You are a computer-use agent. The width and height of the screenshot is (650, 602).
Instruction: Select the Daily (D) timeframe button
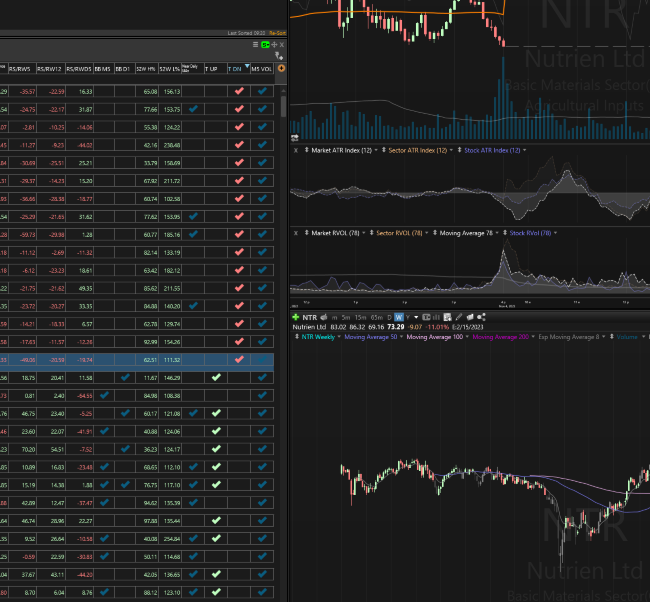[x=387, y=317]
